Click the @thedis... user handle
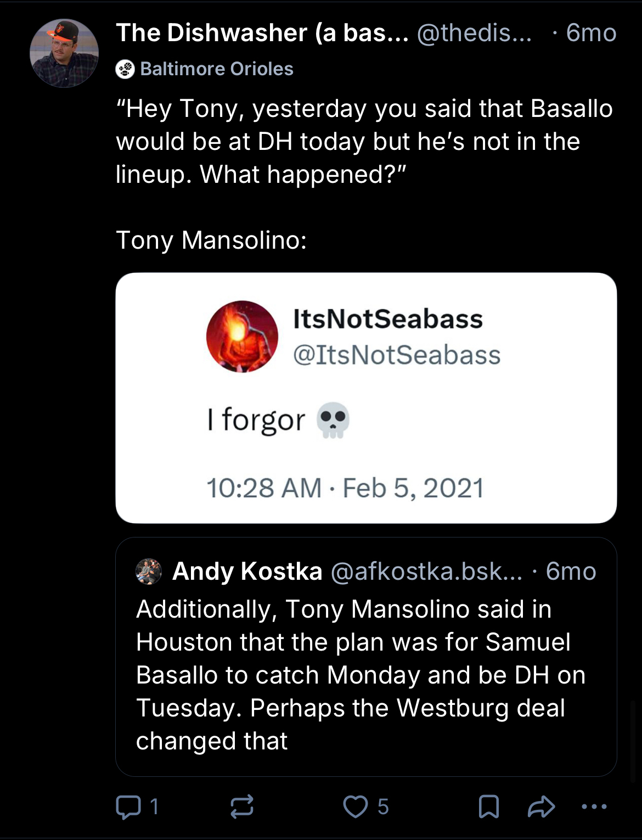642x840 pixels. point(474,33)
